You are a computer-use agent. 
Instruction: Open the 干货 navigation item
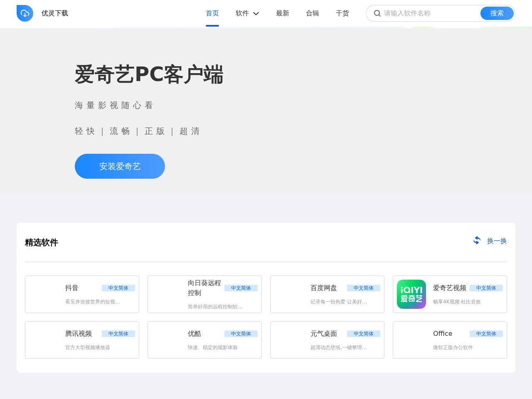pyautogui.click(x=342, y=13)
